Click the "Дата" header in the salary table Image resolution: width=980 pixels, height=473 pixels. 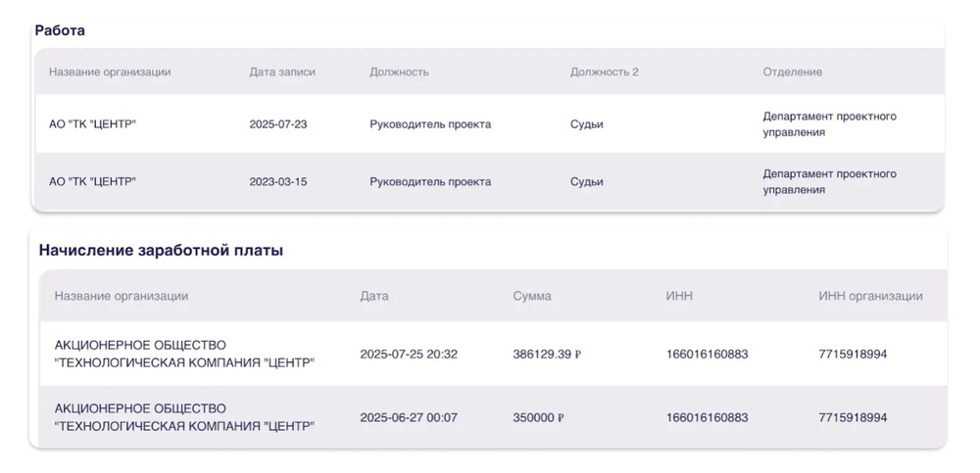(374, 296)
